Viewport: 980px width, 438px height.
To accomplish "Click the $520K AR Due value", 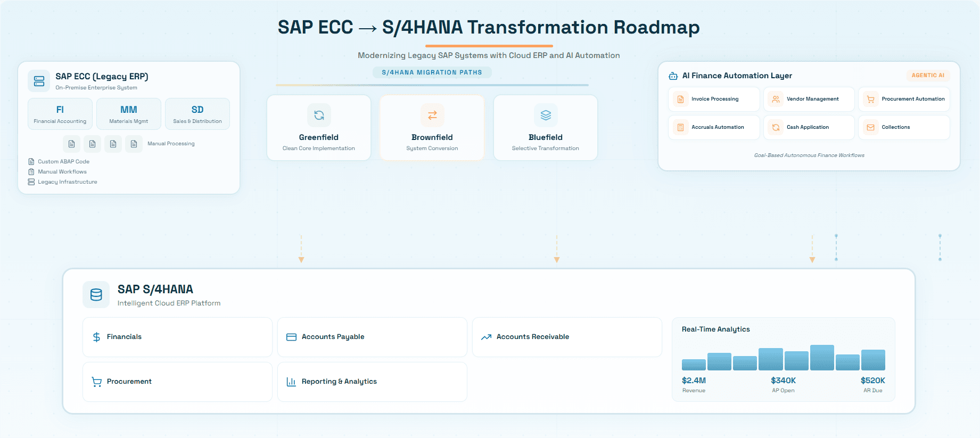I will pos(872,381).
